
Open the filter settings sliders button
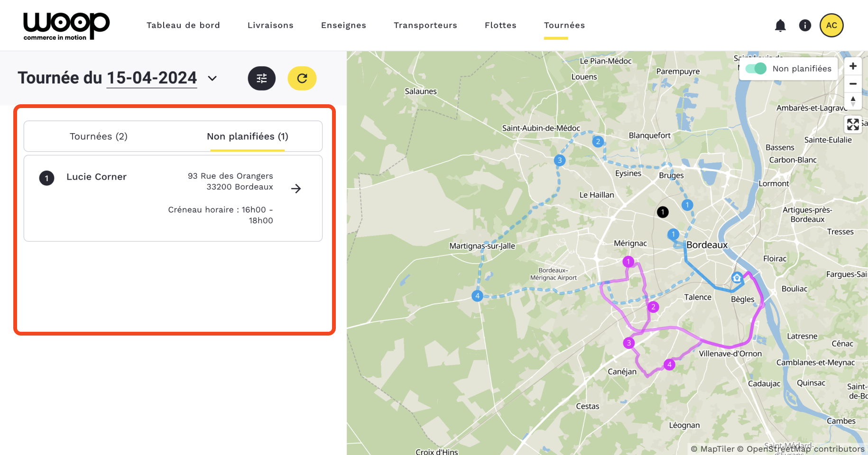(261, 78)
